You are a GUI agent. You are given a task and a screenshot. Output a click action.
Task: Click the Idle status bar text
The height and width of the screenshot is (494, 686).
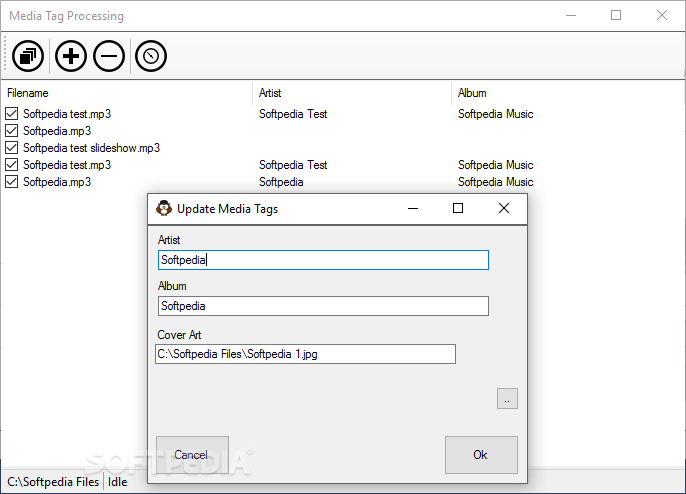click(118, 482)
